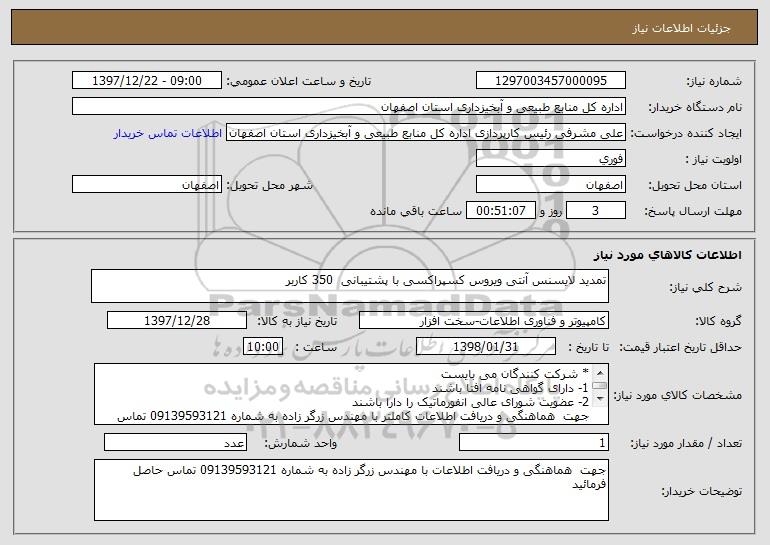This screenshot has height=545, width=770.
Task: Click the label حداقل تاریخ اعتبار قیمت
Action: point(680,348)
